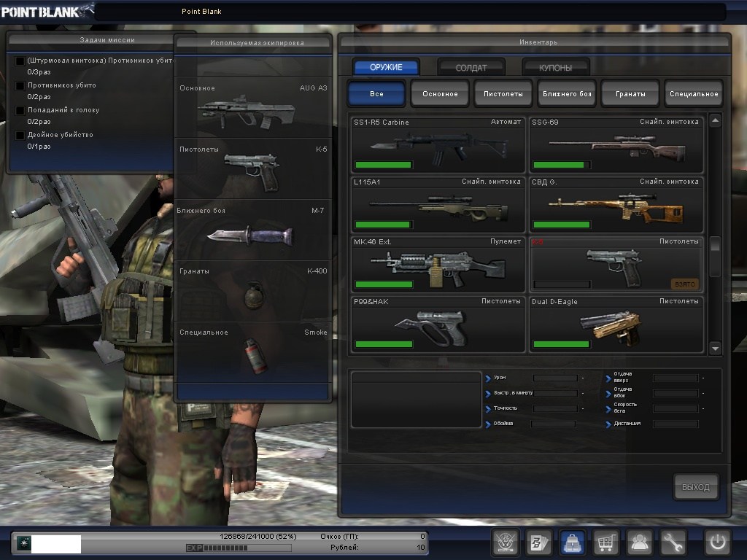
Task: Click the Быстр. в минуту stat arrow
Action: (x=488, y=394)
